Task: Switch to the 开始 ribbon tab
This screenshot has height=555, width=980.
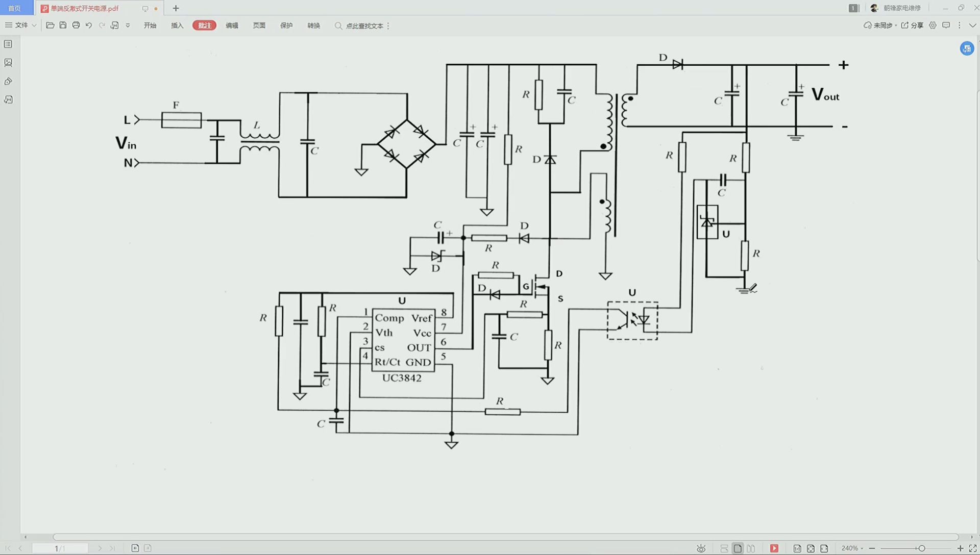Action: point(150,26)
